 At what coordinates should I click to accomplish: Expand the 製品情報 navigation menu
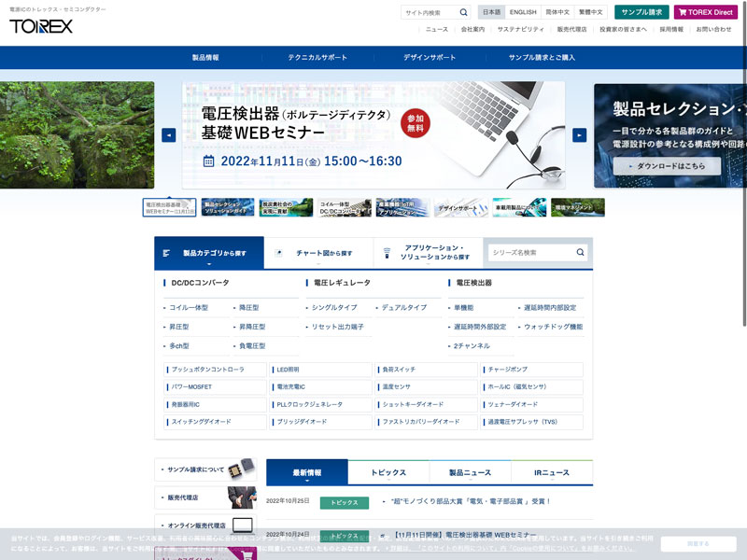coord(205,58)
